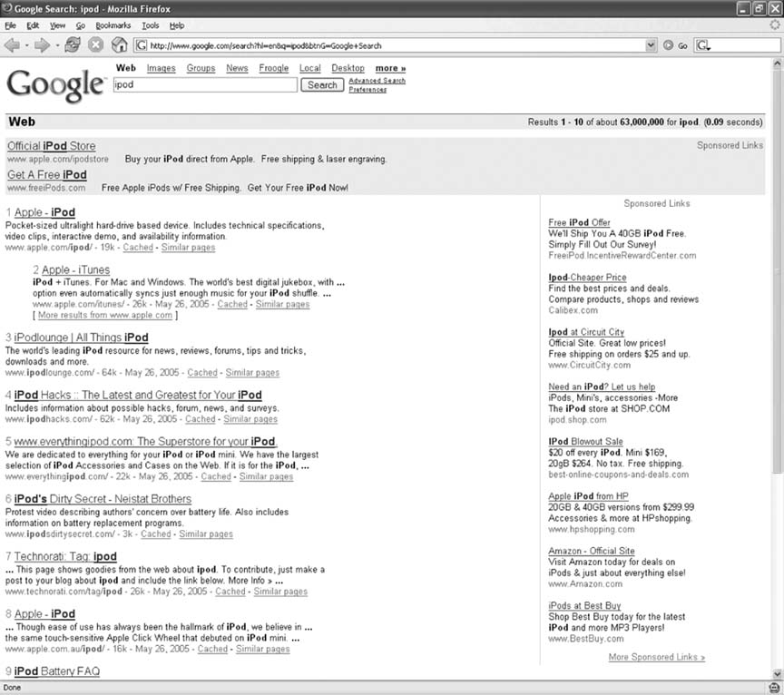Open the Official iPod Store sponsored link
This screenshot has width=784, height=695.
tap(52, 146)
